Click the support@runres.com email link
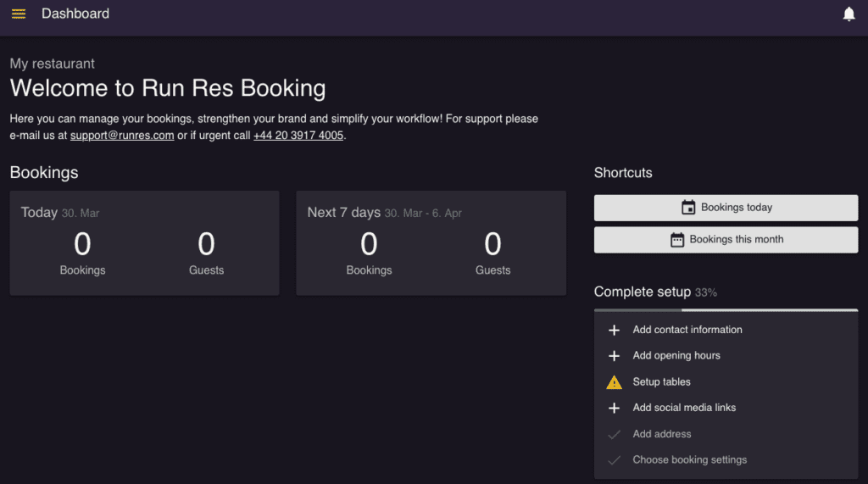The image size is (868, 484). coord(122,135)
